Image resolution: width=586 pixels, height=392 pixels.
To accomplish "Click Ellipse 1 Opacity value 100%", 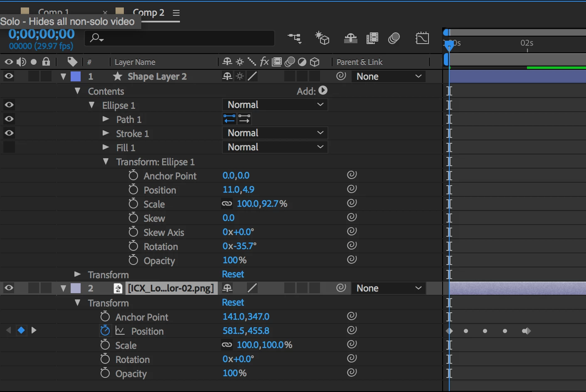I will tap(234, 260).
